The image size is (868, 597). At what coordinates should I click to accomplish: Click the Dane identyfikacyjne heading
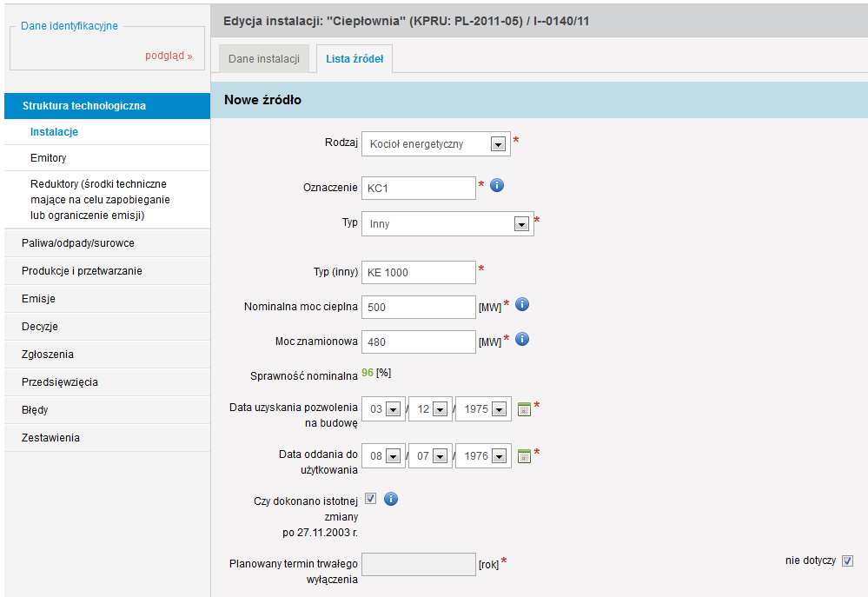tap(70, 26)
